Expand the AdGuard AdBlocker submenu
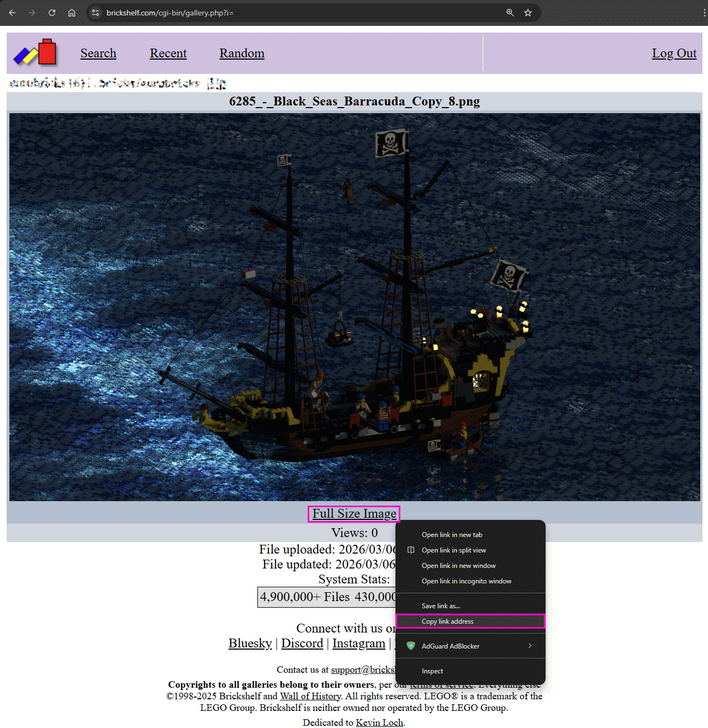Screen dimensions: 708x728 coord(530,646)
